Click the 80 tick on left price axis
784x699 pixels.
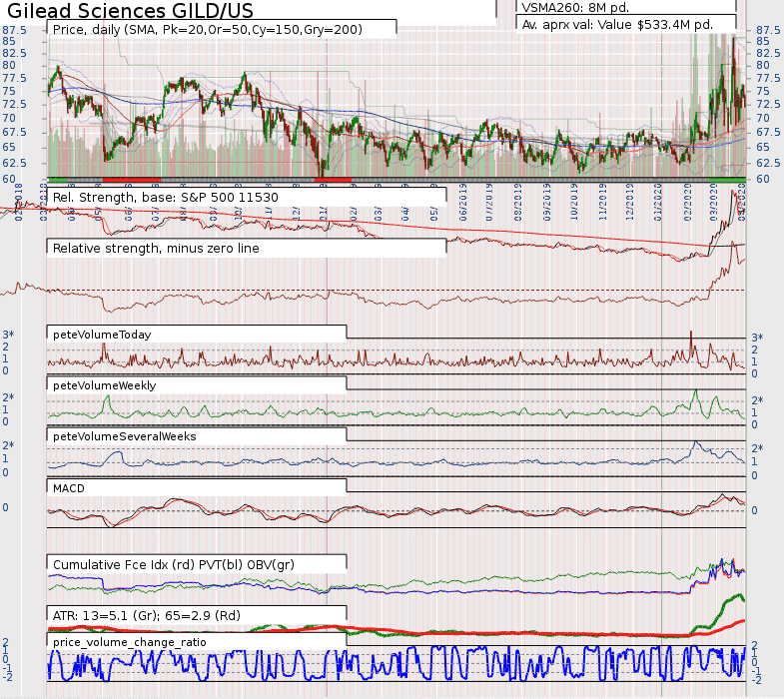[9, 66]
